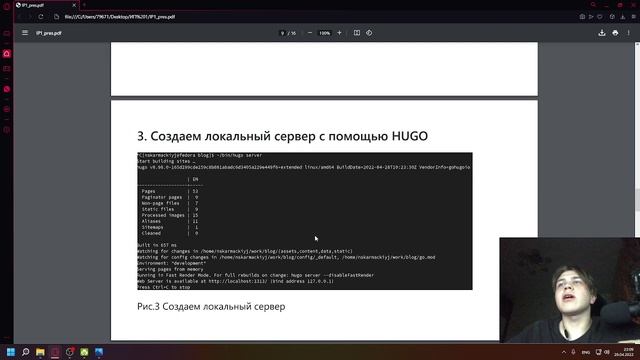This screenshot has height=360, width=640.
Task: Open easy setup menu icon
Action: pos(633,17)
